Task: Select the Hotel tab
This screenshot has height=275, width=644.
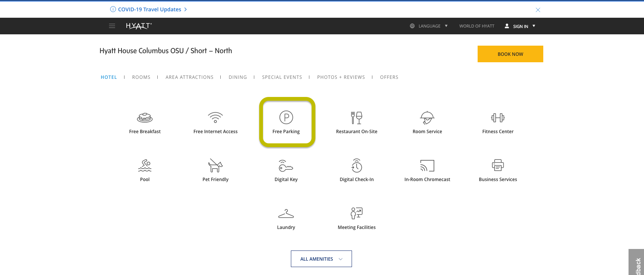Action: pos(109,77)
